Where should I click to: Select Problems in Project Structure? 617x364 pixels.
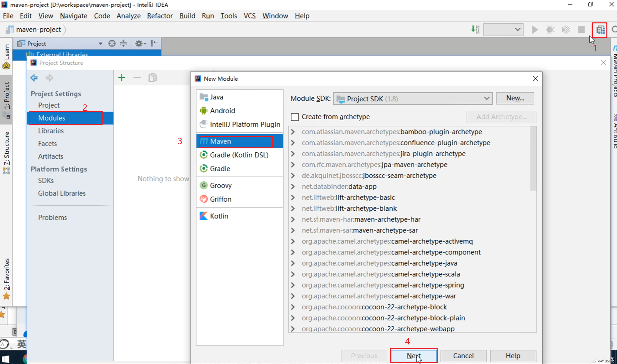click(70, 217)
